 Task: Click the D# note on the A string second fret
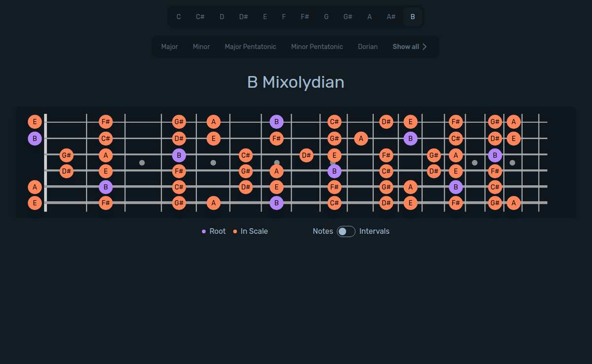click(x=67, y=171)
